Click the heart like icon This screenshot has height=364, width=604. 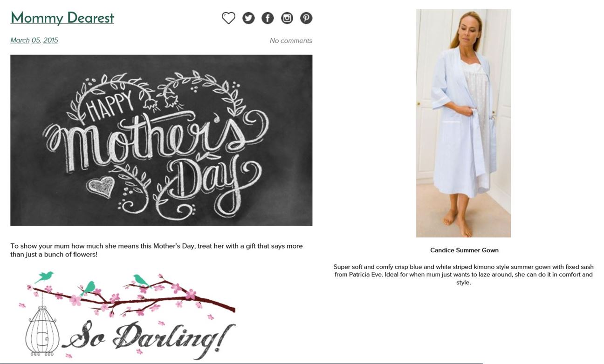tap(228, 18)
